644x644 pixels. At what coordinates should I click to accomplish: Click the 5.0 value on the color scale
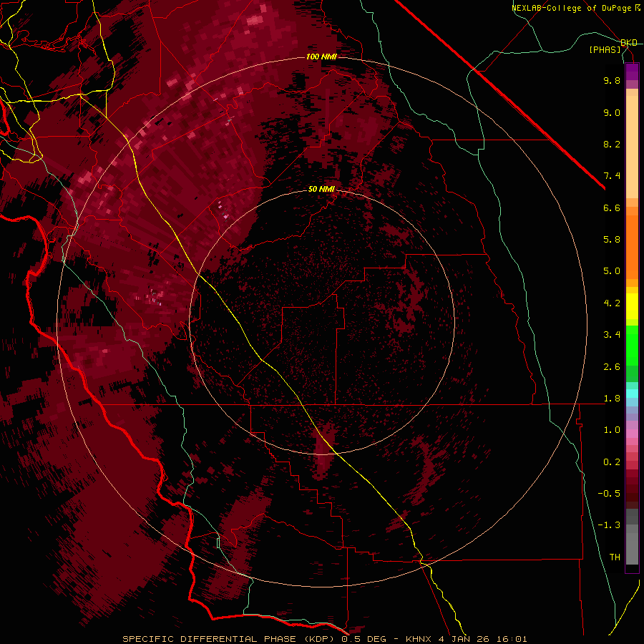612,271
